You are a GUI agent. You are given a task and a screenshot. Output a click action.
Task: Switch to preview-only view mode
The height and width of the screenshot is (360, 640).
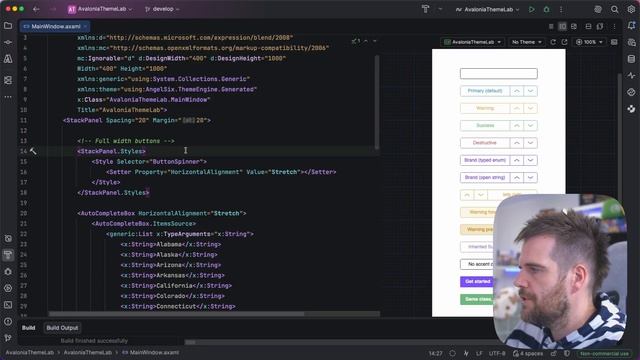(x=574, y=27)
